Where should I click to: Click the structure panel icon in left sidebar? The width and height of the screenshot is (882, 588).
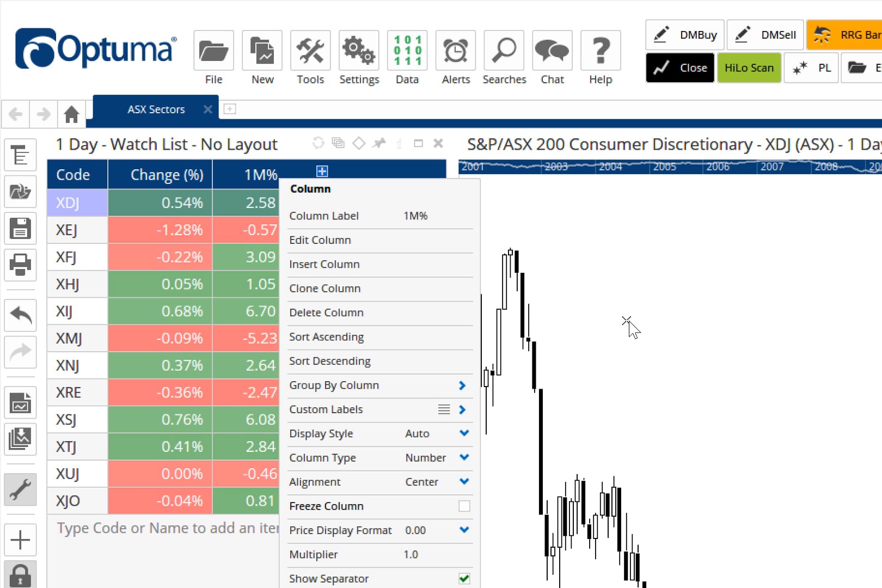coord(20,155)
